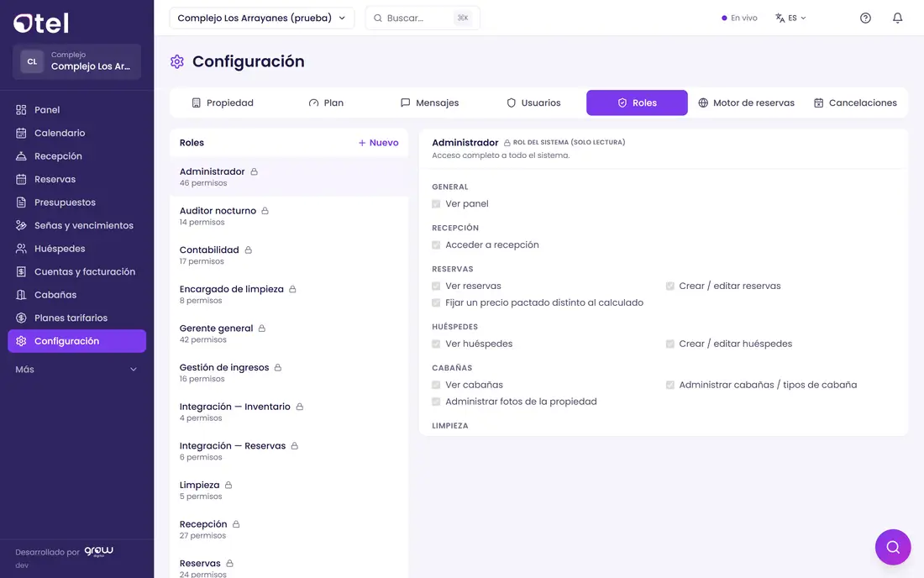Click the lock icon beside Administrador role
924x578 pixels.
click(254, 171)
